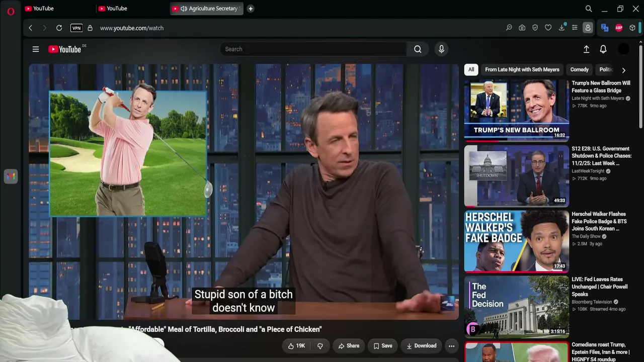Open the YouTube guide hamburger menu
Viewport: 644px width, 362px height.
point(36,49)
